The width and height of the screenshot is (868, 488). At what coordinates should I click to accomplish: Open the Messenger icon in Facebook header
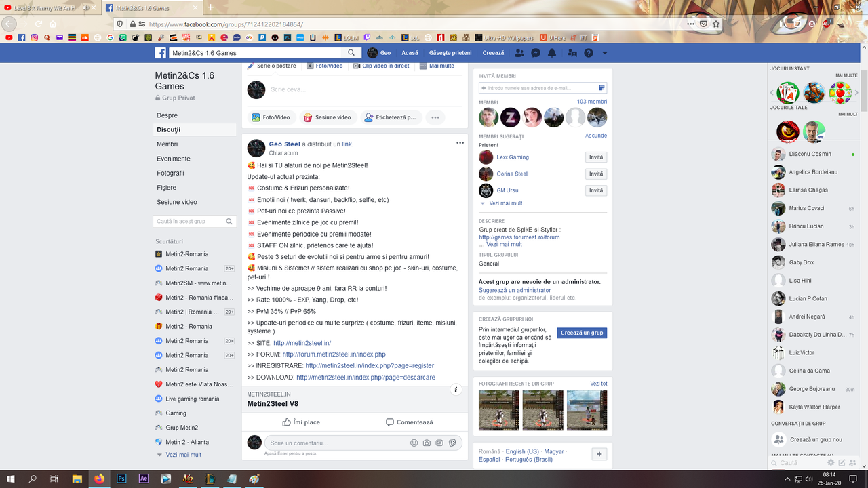tap(536, 53)
